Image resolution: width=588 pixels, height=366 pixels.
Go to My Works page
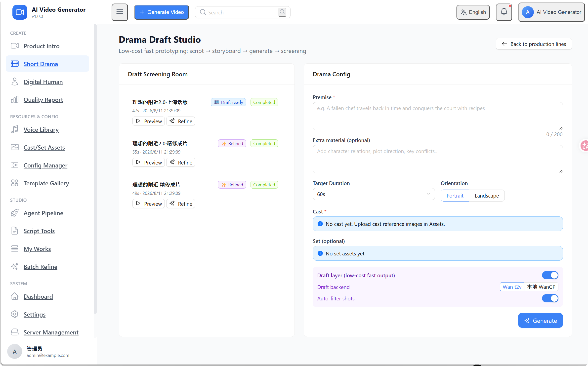37,249
